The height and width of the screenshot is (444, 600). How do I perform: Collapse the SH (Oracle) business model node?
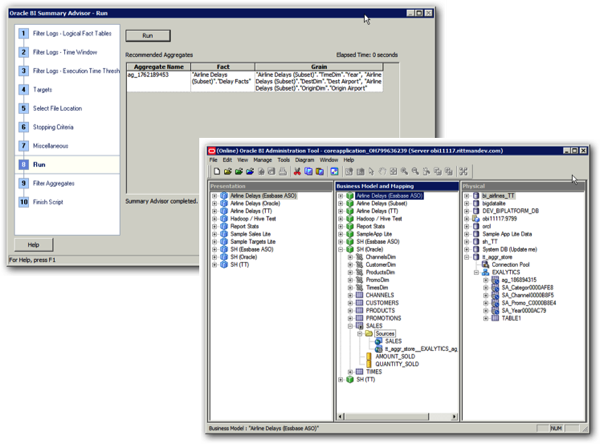pos(341,249)
